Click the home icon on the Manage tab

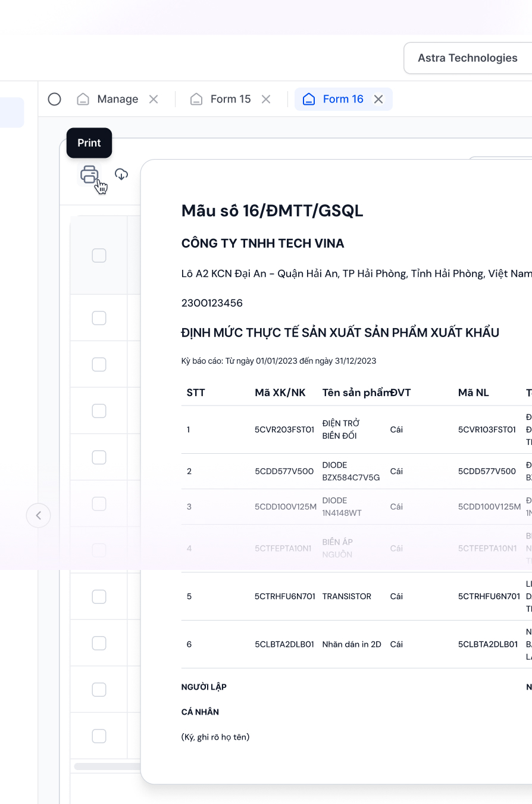pos(83,99)
